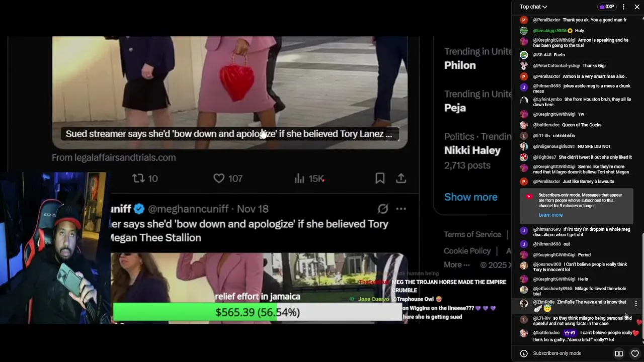
Task: Click the chat scrollbar
Action: point(642,287)
